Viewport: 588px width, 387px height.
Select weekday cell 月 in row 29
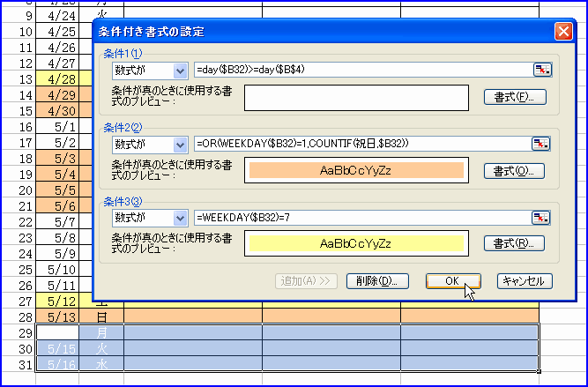[101, 333]
